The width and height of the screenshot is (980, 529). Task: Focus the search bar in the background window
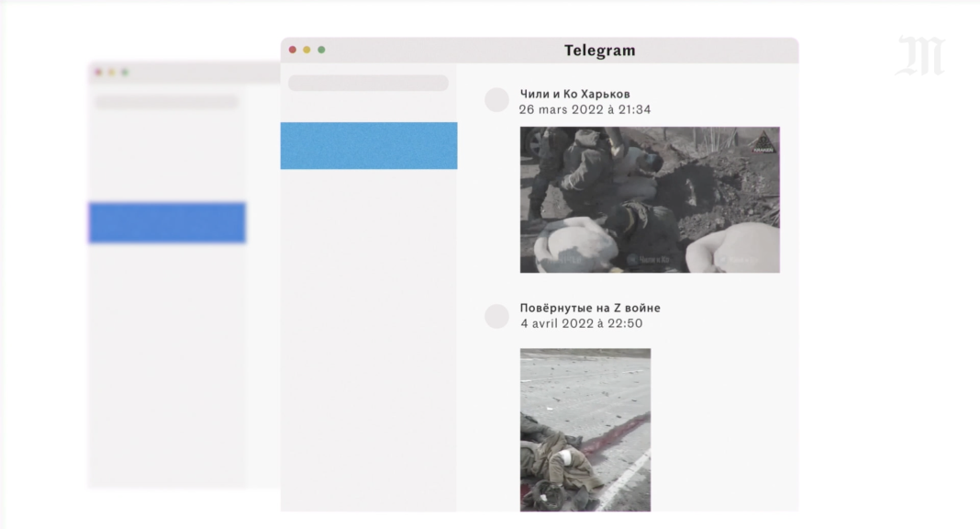click(x=166, y=102)
